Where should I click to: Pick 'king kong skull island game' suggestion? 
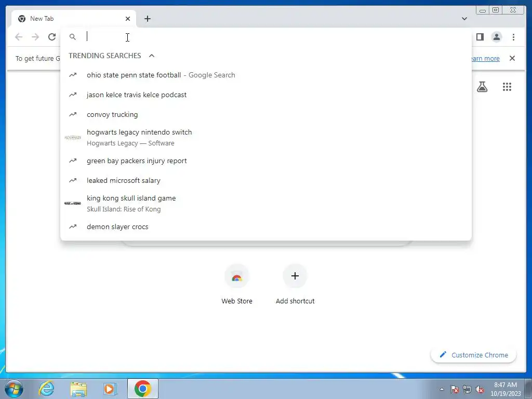pos(265,203)
